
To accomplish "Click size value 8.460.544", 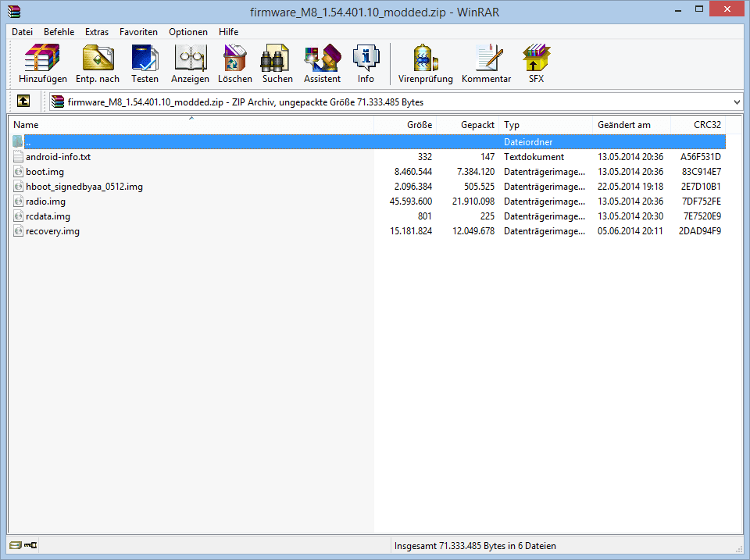I will 412,172.
